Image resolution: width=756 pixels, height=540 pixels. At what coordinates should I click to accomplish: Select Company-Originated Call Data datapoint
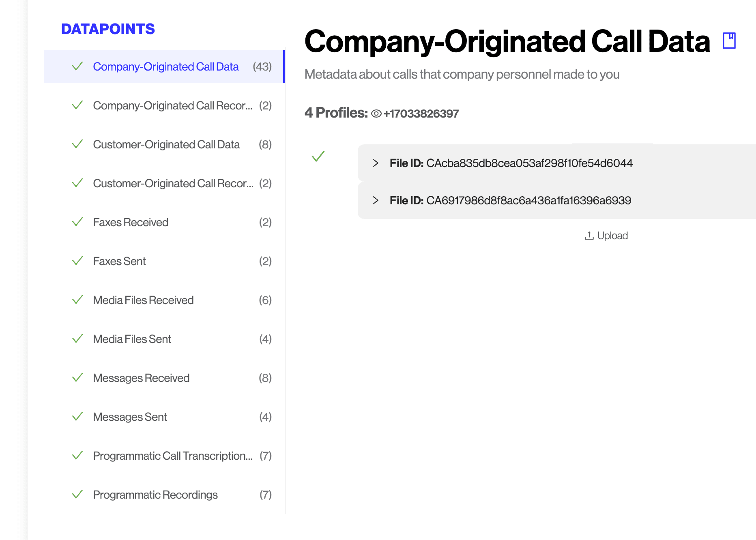tap(165, 66)
